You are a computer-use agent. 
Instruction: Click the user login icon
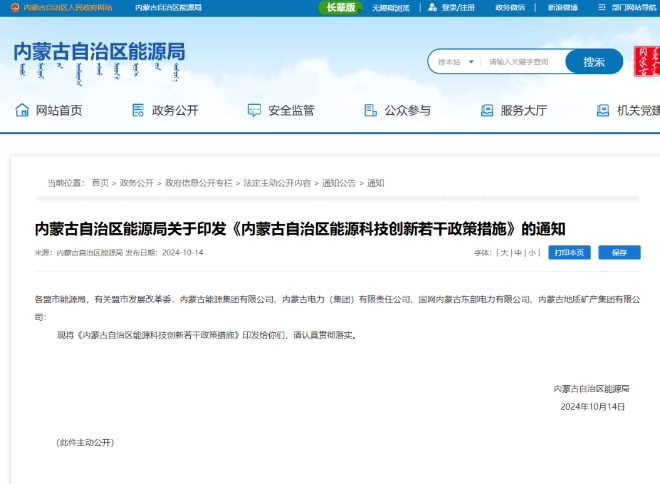coord(432,8)
